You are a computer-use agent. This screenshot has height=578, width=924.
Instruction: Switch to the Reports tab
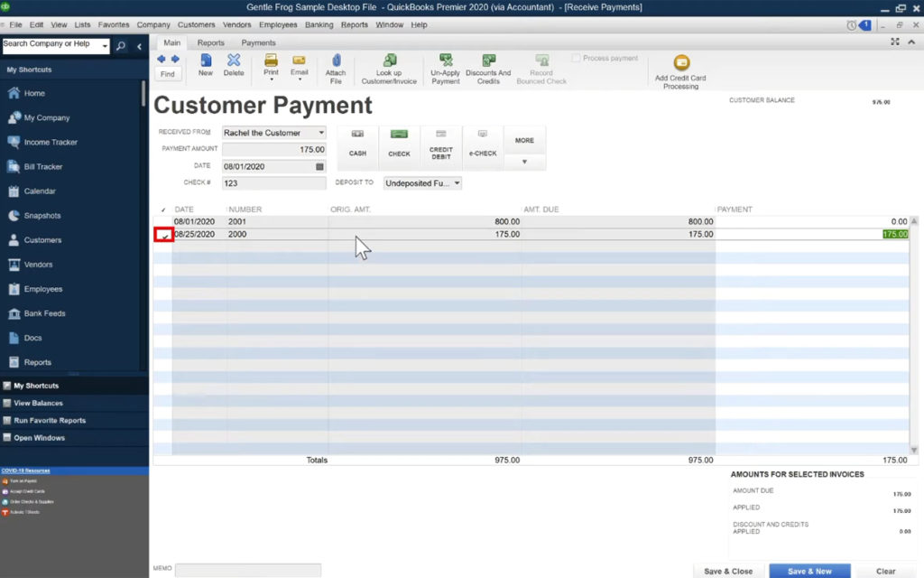click(x=210, y=42)
